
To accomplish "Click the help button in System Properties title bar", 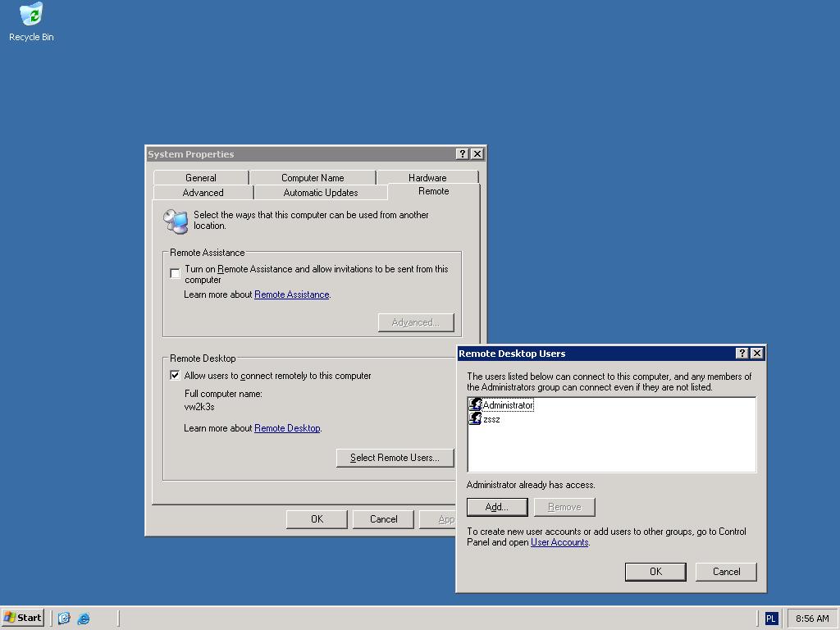I will click(x=463, y=153).
